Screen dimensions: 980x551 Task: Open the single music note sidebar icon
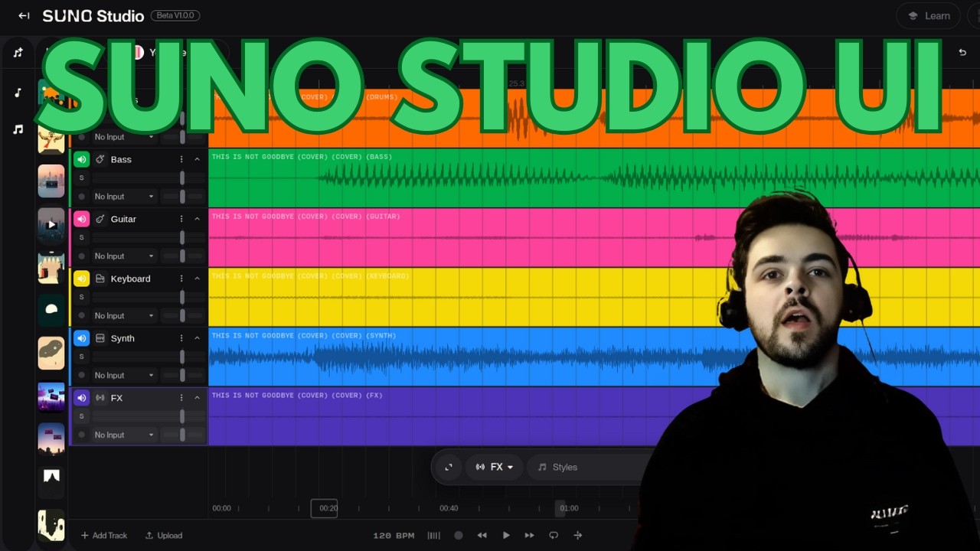coord(18,93)
